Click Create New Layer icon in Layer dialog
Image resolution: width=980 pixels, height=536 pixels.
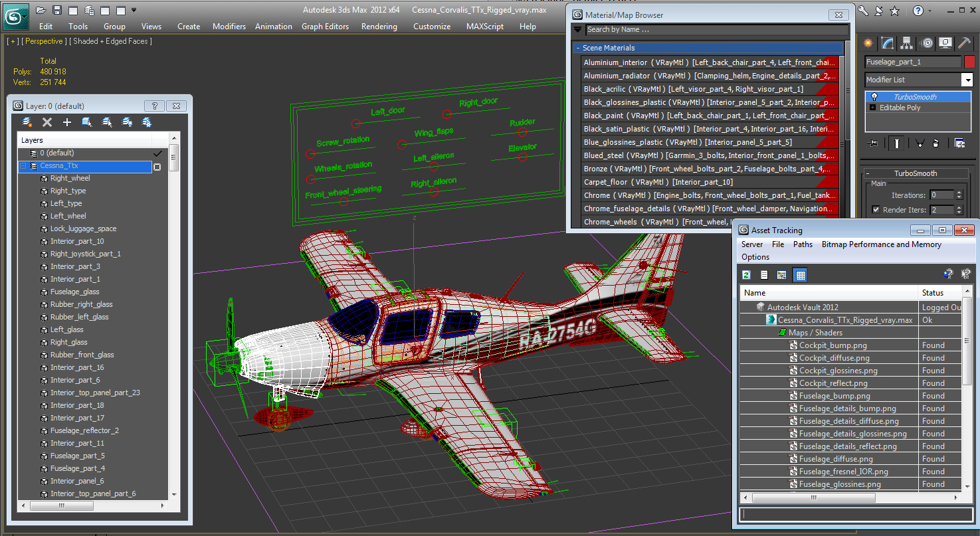(x=27, y=122)
